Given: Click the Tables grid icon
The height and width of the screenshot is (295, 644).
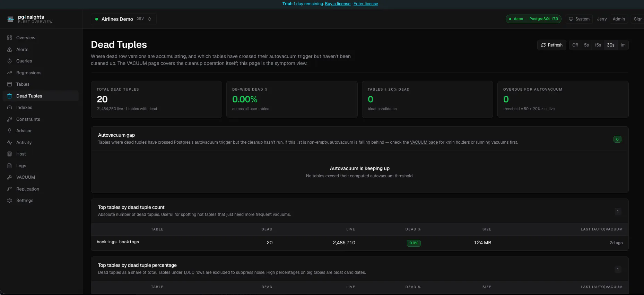Looking at the screenshot, I should tap(9, 84).
